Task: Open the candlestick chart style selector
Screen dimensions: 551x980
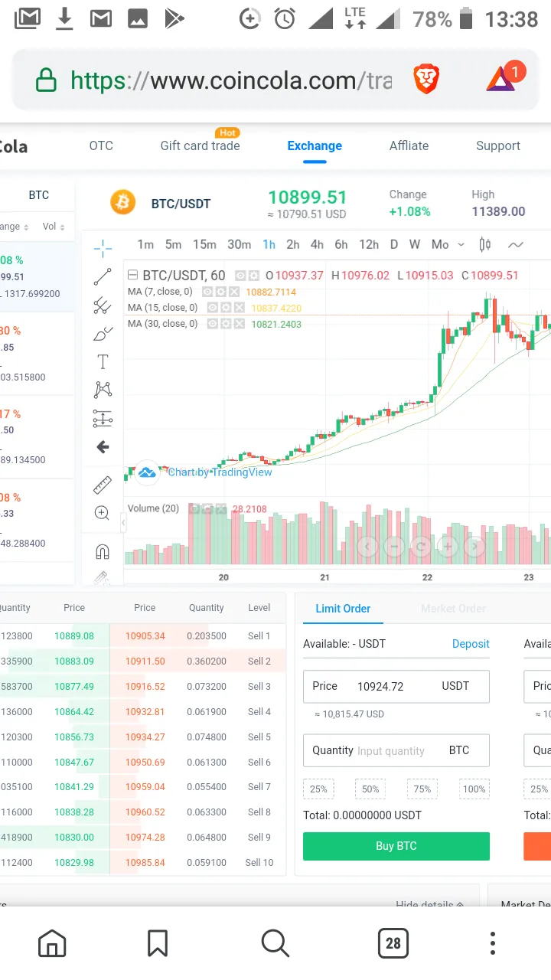Action: coord(484,245)
